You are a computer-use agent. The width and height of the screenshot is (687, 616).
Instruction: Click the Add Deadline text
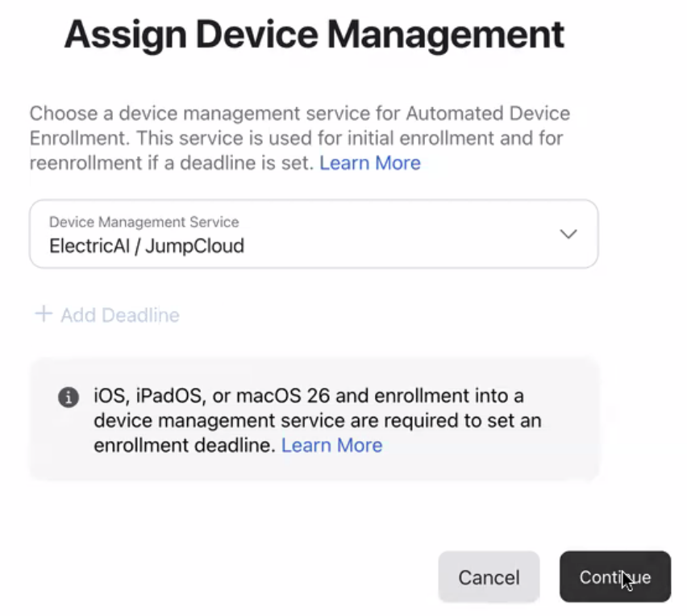coord(120,314)
